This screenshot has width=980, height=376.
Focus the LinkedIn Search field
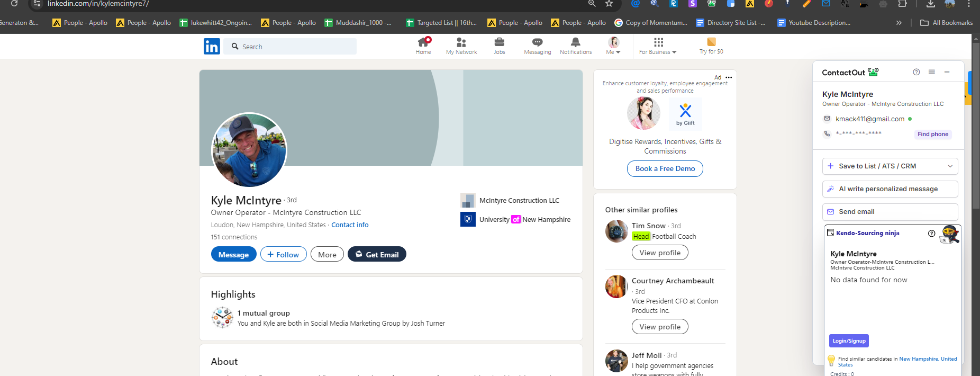click(x=290, y=47)
